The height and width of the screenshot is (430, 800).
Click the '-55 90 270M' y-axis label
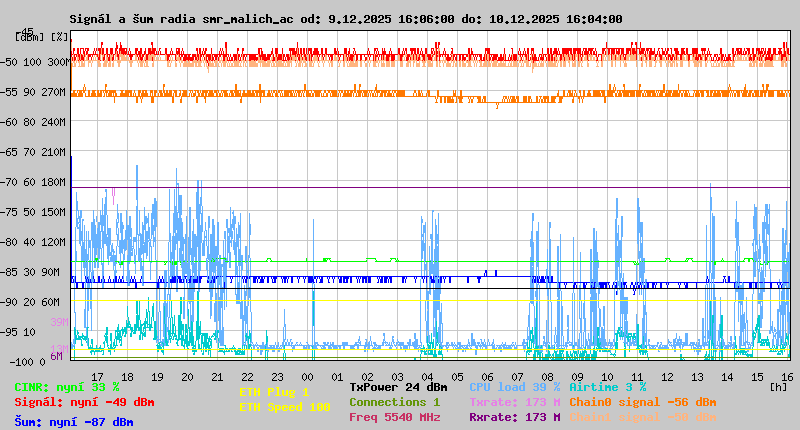point(35,92)
